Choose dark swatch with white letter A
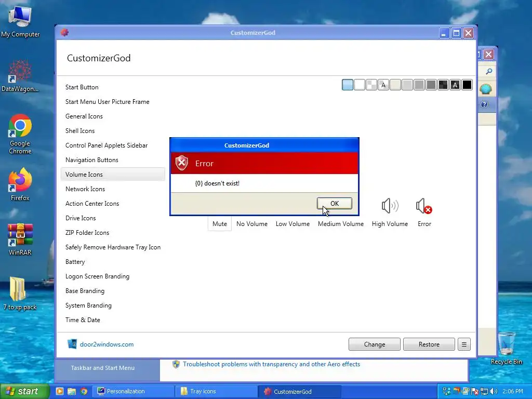The width and height of the screenshot is (532, 399). tap(455, 85)
